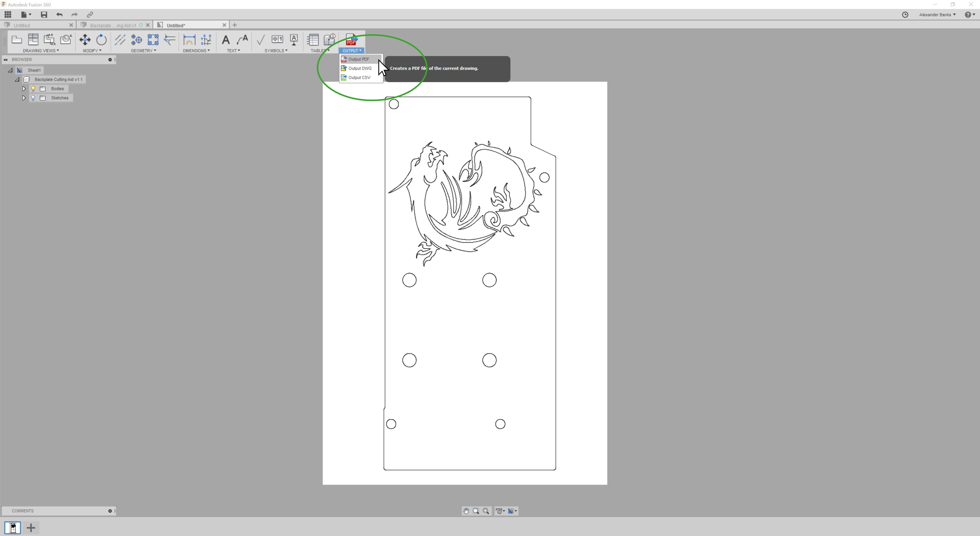The image size is (980, 536).
Task: Select the Center Mark Pattern tool
Action: (x=153, y=40)
